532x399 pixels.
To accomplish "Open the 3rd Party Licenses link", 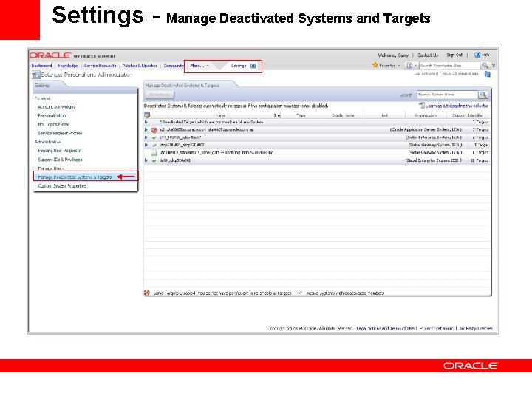I will pos(475,328).
